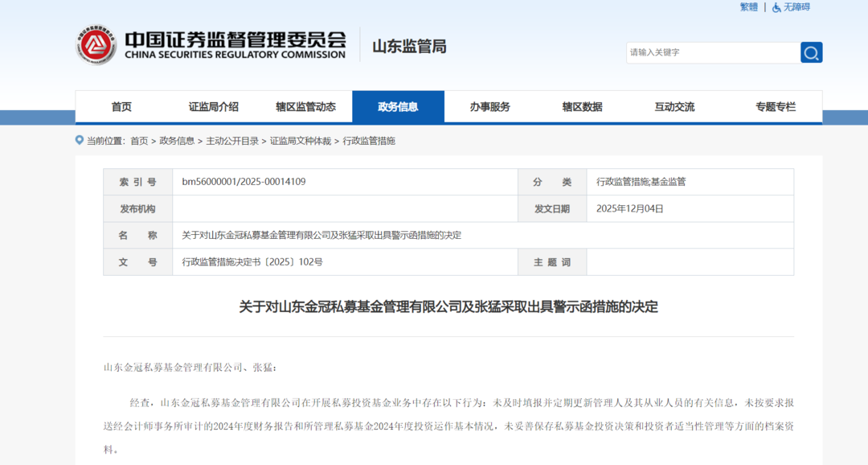The width and height of the screenshot is (868, 465).
Task: Open the 首页 navigation tab
Action: point(121,107)
